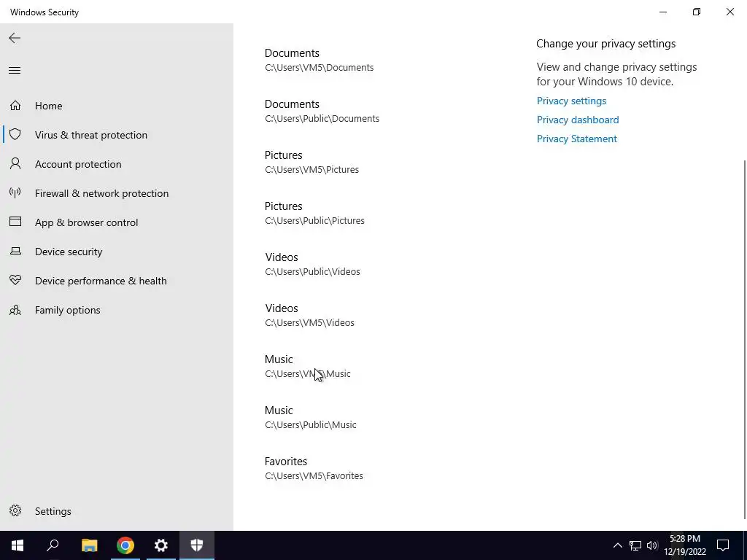The height and width of the screenshot is (560, 747).
Task: Select Pictures folder at C:\Users\Public\Pictures
Action: 315,213
